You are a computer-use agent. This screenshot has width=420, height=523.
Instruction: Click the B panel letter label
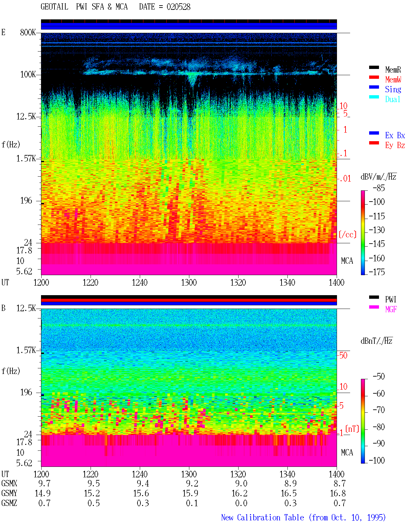(x=4, y=308)
